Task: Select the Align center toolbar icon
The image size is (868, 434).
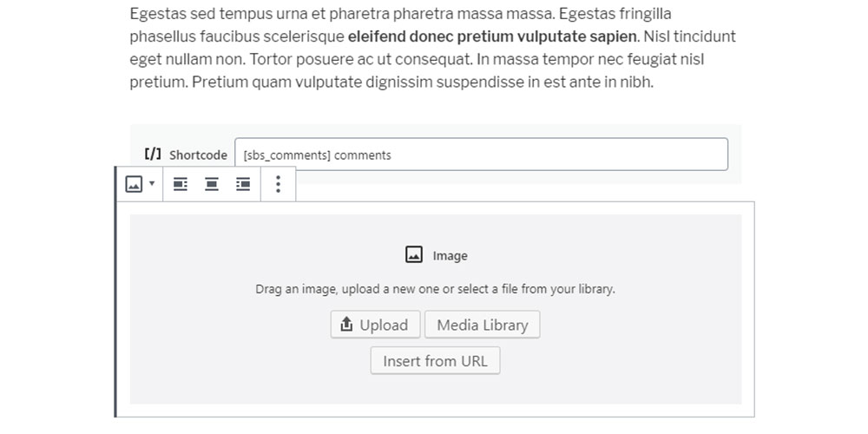Action: (212, 184)
